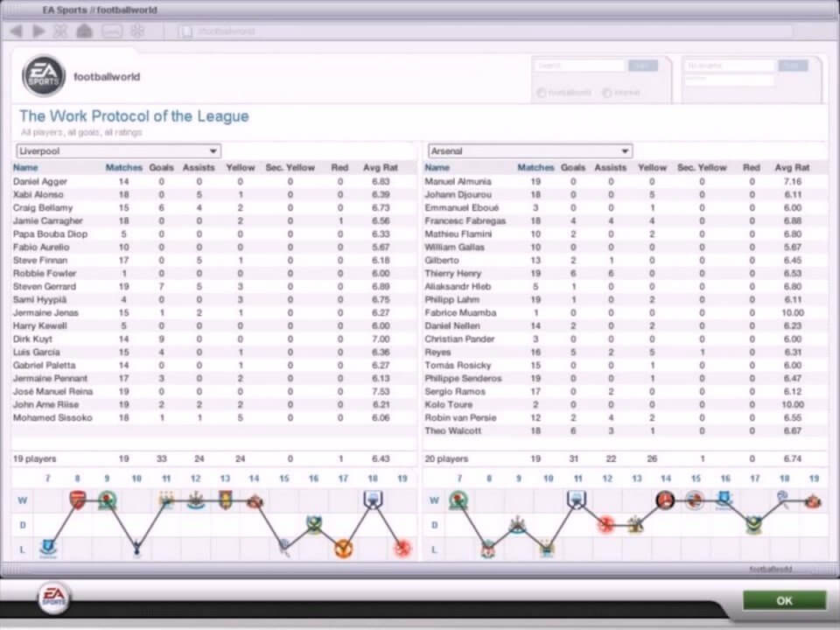Click the login button at top right
The image size is (840, 630).
point(793,66)
